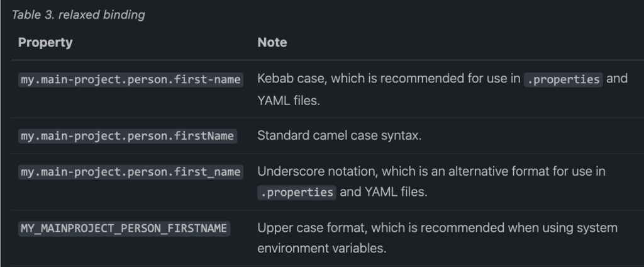
Task: Click the Kebab case description text
Action: coord(442,89)
